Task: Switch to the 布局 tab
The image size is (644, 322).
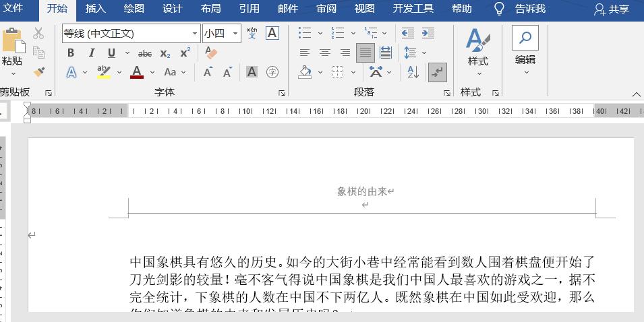Action: [x=210, y=8]
